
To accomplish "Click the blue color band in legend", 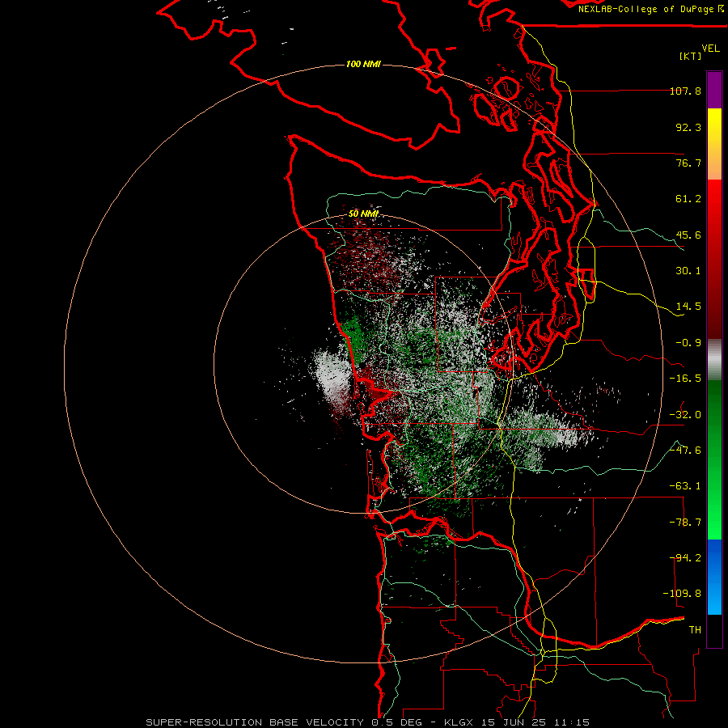I will tap(714, 577).
